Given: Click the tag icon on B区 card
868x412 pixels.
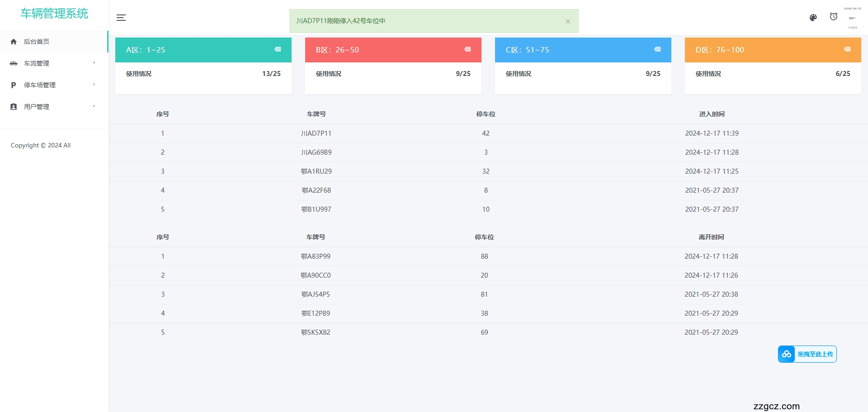Looking at the screenshot, I should (x=467, y=49).
